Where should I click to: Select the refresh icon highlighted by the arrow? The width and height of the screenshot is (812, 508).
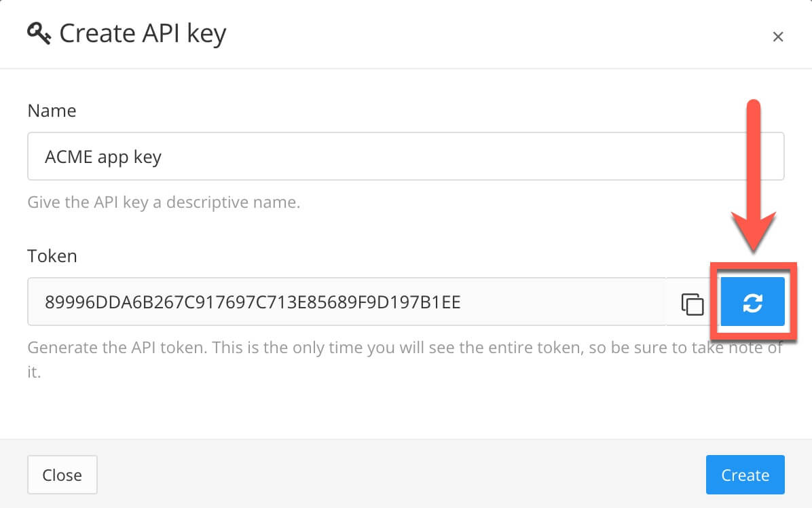pyautogui.click(x=752, y=302)
